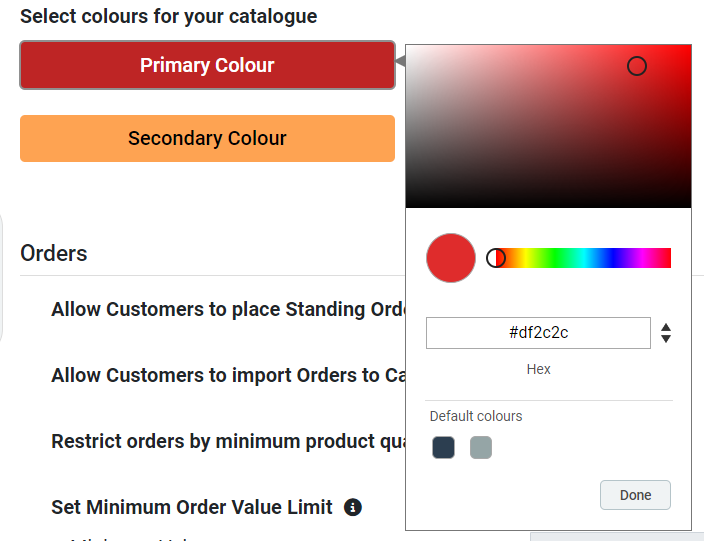
Task: Open the Secondary Colour picker button
Action: (x=207, y=138)
